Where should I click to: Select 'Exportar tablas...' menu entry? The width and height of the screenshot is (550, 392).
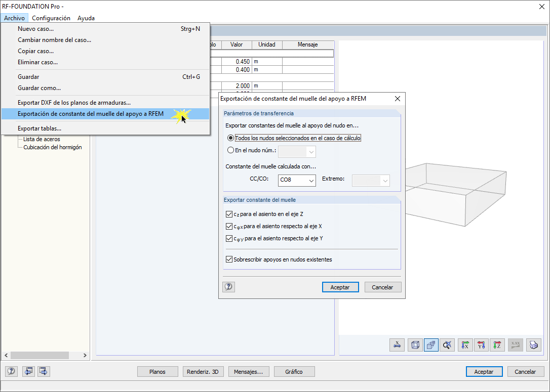point(105,128)
